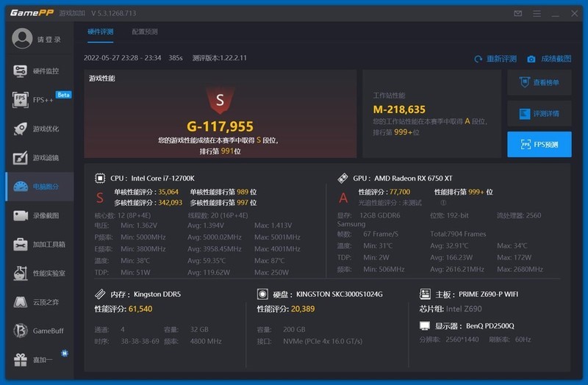This screenshot has height=385, width=588.
Task: Open the hamburger menu in title bar
Action: (x=537, y=13)
